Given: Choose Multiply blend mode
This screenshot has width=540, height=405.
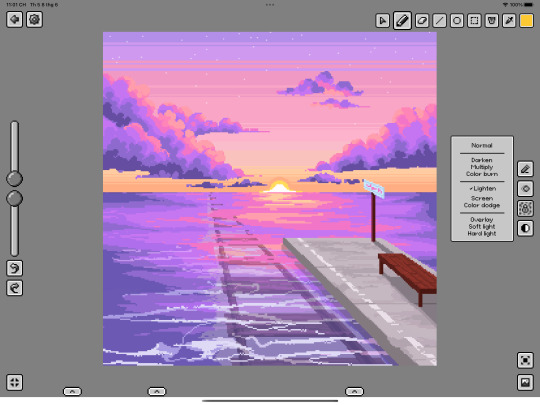Looking at the screenshot, I should [x=482, y=167].
